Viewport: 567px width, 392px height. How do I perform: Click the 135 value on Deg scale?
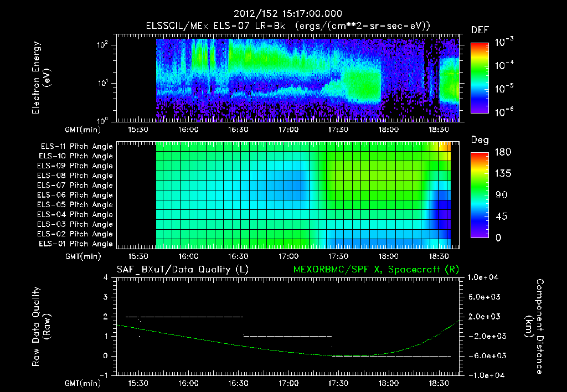[x=503, y=174]
